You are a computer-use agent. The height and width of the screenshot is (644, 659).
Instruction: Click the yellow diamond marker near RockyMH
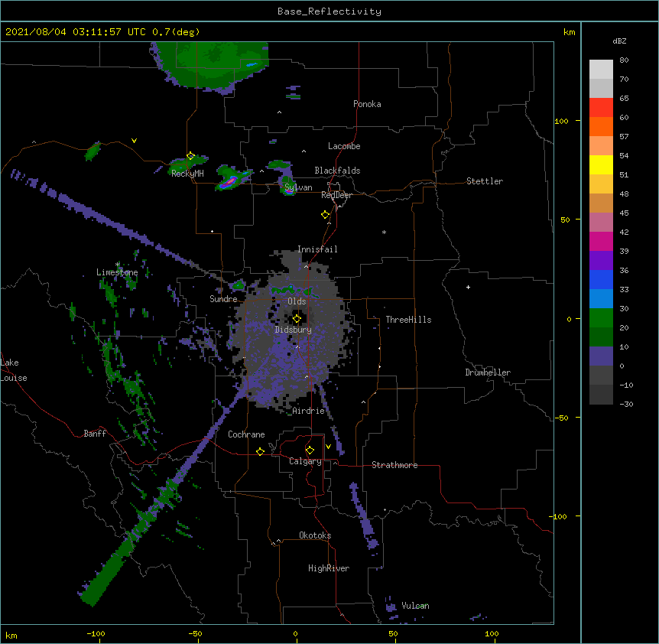click(190, 156)
